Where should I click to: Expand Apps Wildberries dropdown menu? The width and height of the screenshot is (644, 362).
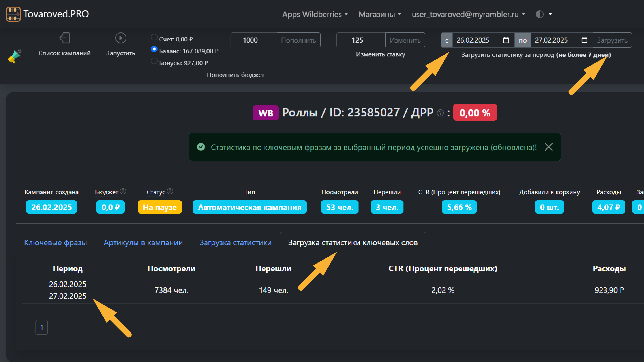(x=315, y=14)
